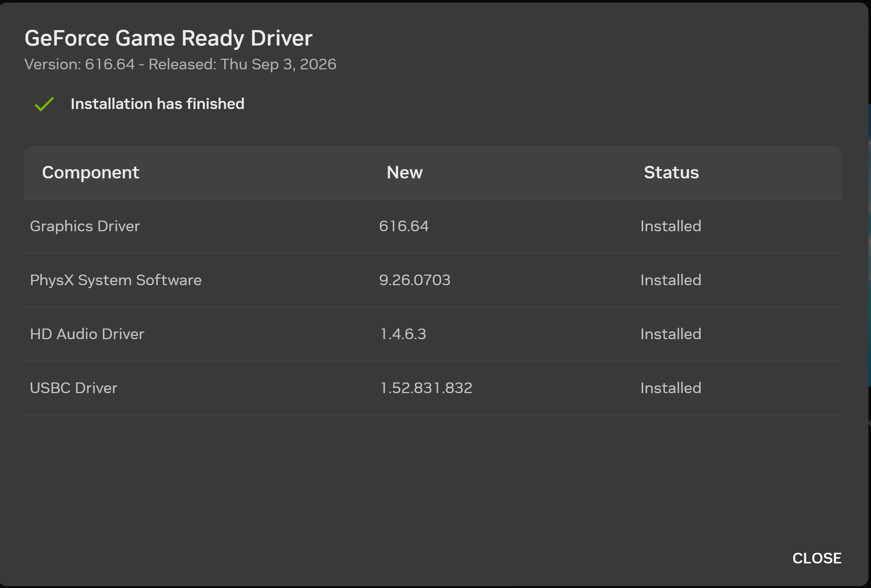Screen dimensions: 871x588
Task: Click the Component column header
Action: click(91, 172)
